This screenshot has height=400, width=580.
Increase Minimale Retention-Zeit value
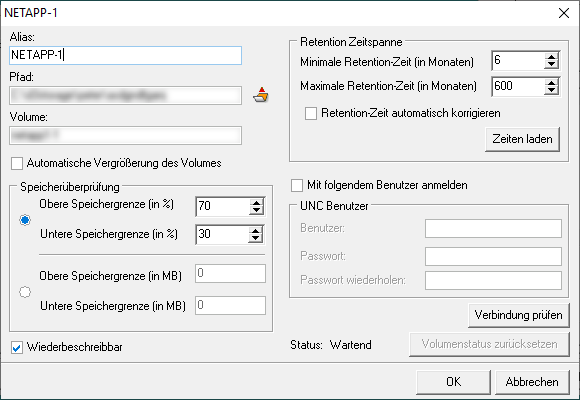click(551, 57)
